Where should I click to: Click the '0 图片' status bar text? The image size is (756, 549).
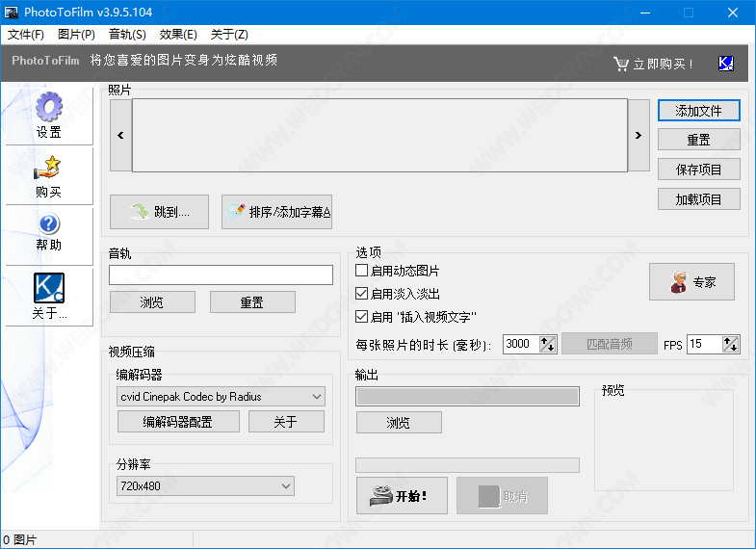click(x=20, y=539)
